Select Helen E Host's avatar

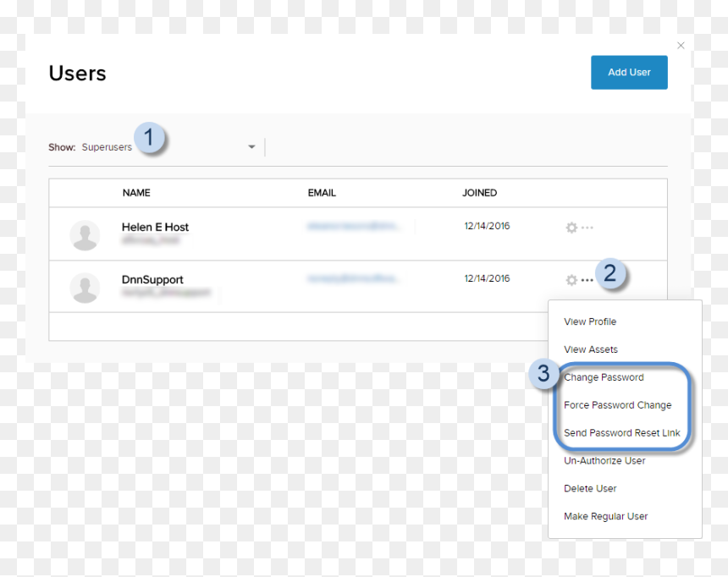point(85,235)
